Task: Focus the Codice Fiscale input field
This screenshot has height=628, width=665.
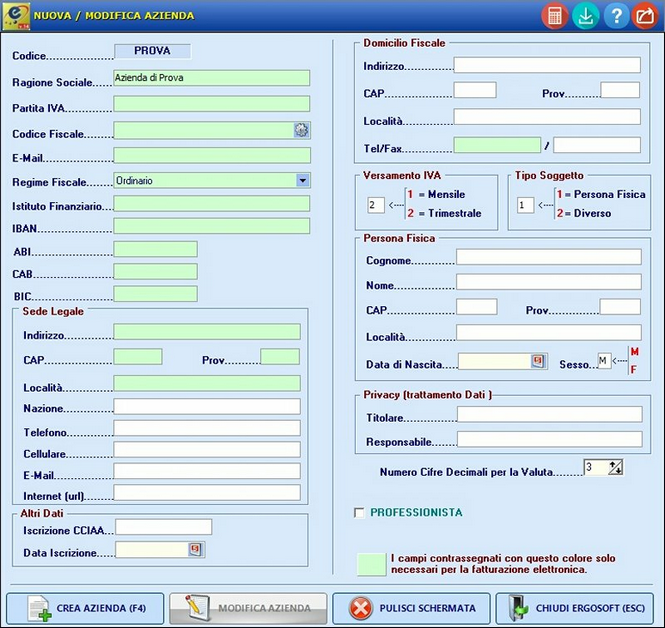Action: (204, 130)
